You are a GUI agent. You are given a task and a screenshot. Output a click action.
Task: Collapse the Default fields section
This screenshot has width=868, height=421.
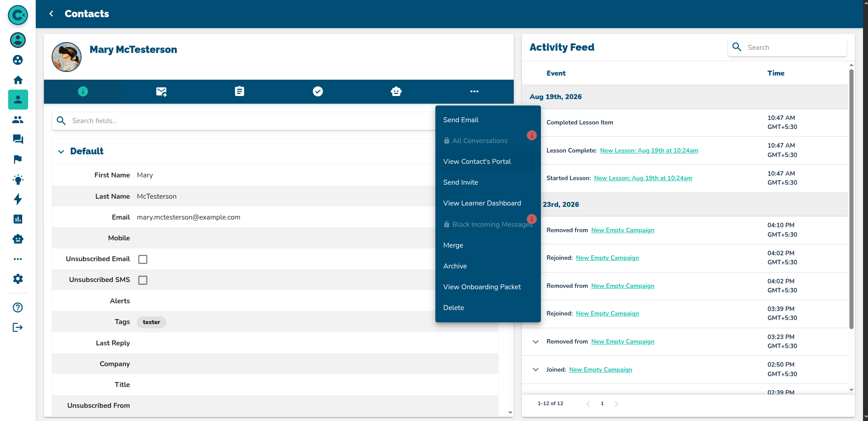(x=61, y=152)
